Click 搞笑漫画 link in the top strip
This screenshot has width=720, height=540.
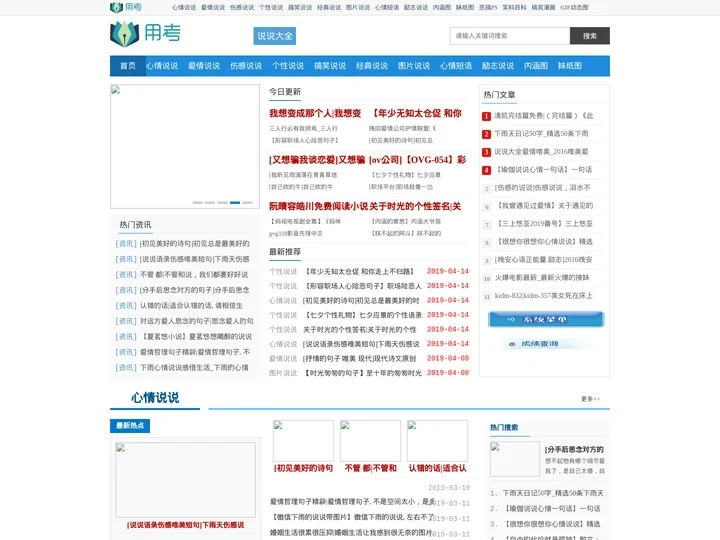[x=543, y=7]
